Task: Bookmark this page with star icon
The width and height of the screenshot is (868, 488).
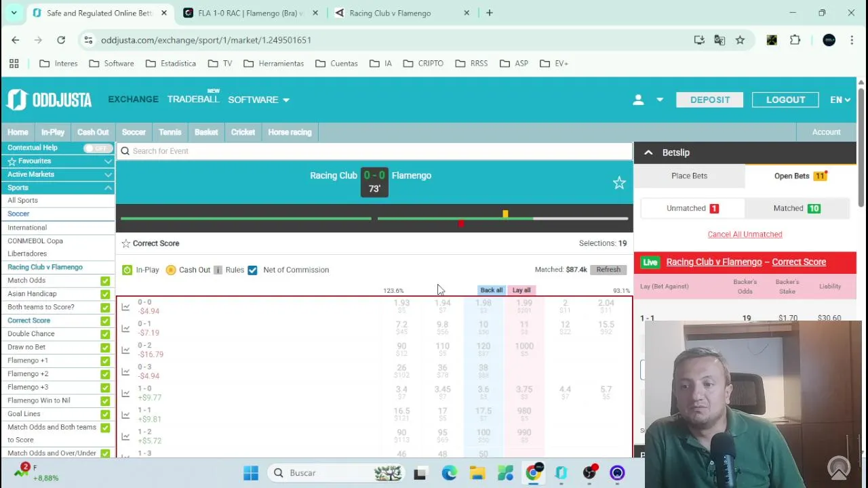Action: click(x=740, y=40)
